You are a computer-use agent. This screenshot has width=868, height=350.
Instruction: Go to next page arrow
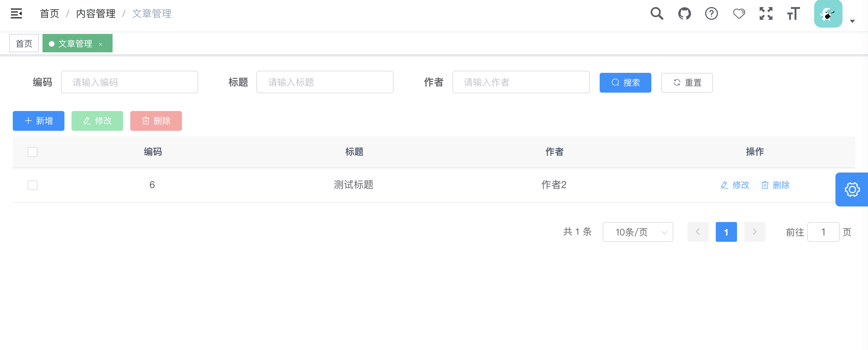(754, 232)
